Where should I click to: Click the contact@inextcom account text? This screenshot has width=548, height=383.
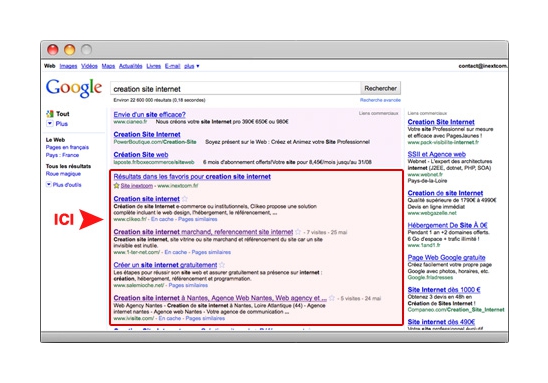click(x=483, y=66)
